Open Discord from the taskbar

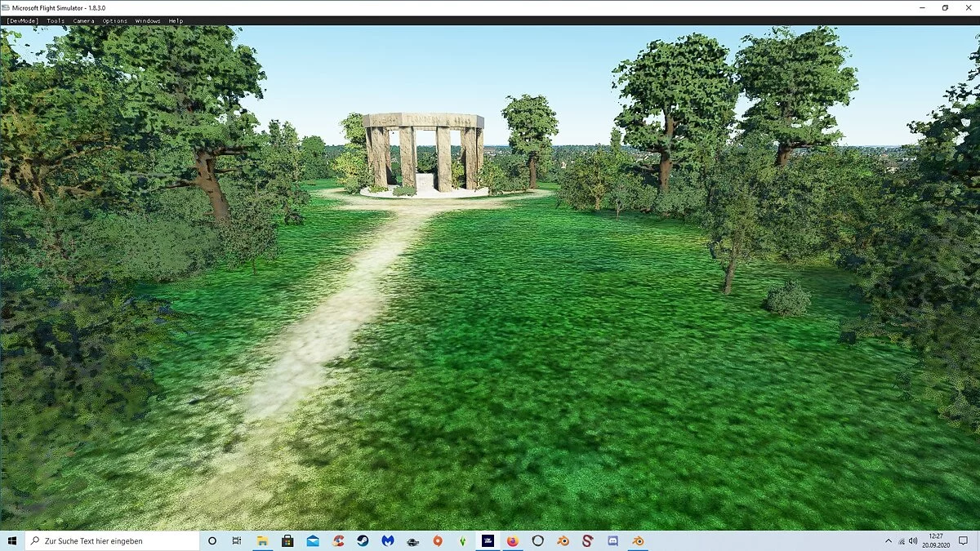(612, 540)
